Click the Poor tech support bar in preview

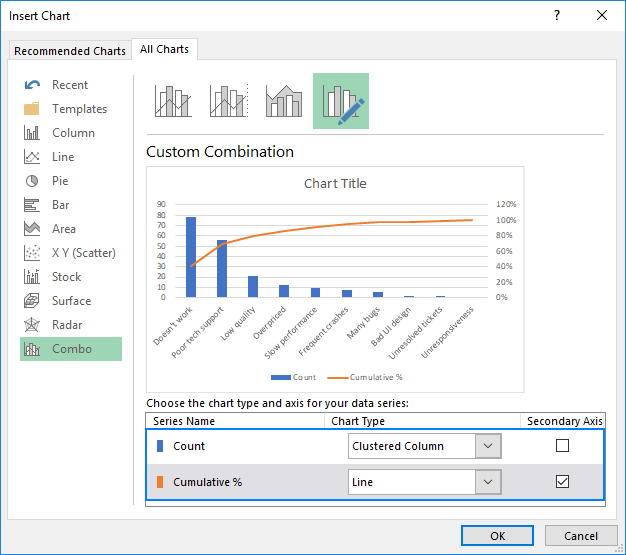point(222,268)
